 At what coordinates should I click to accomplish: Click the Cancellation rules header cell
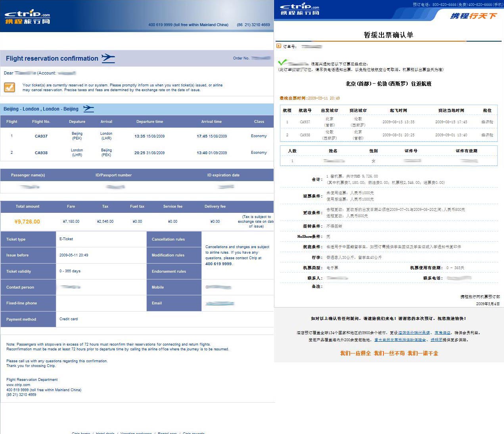[x=174, y=239]
